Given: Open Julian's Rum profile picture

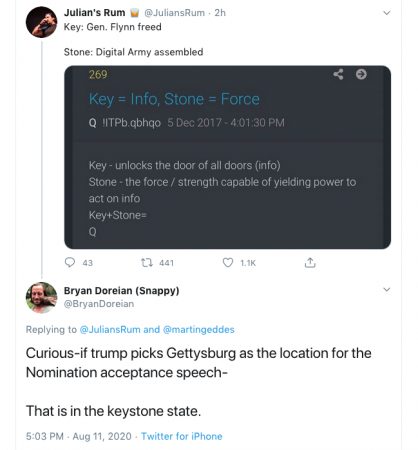Looking at the screenshot, I should pyautogui.click(x=42, y=22).
